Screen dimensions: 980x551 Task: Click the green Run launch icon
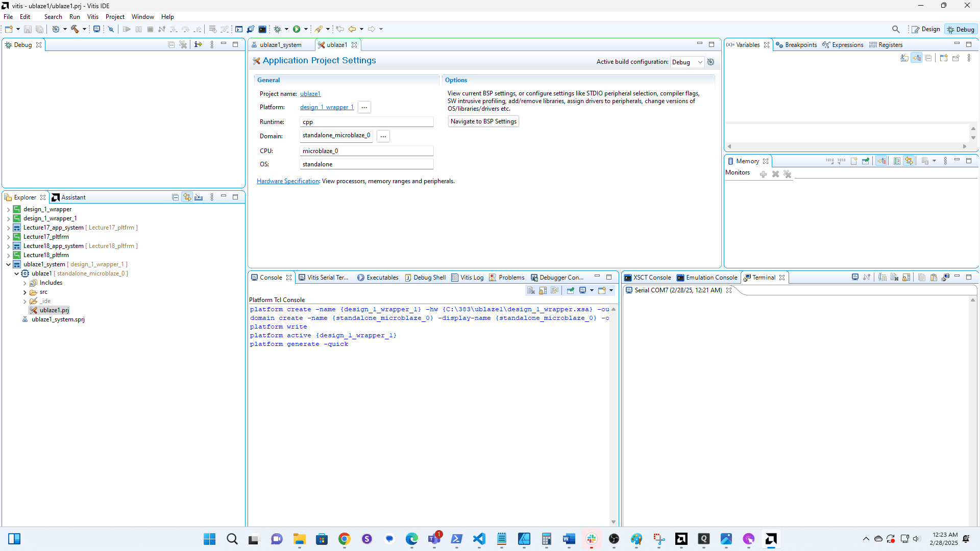point(297,29)
